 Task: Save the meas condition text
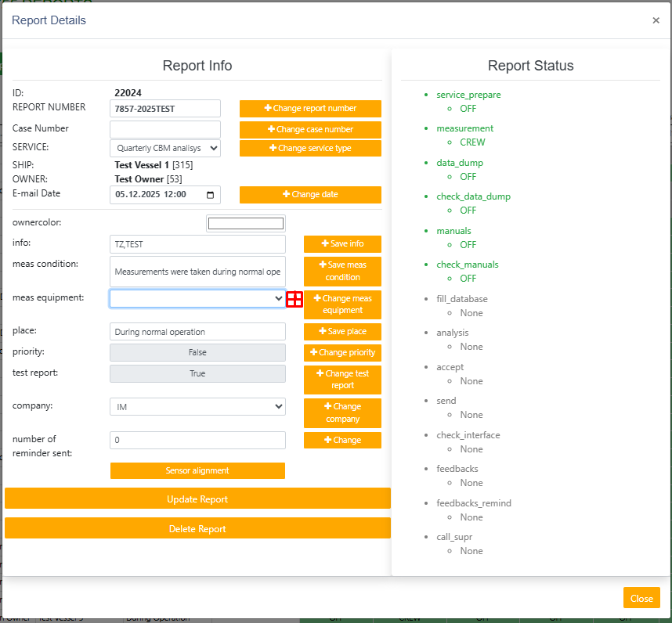[342, 271]
